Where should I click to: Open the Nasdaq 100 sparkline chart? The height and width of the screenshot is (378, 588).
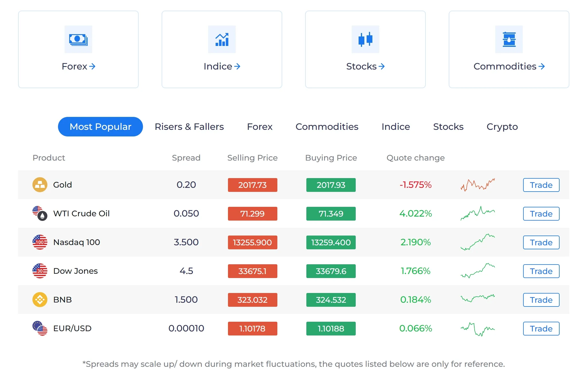478,242
